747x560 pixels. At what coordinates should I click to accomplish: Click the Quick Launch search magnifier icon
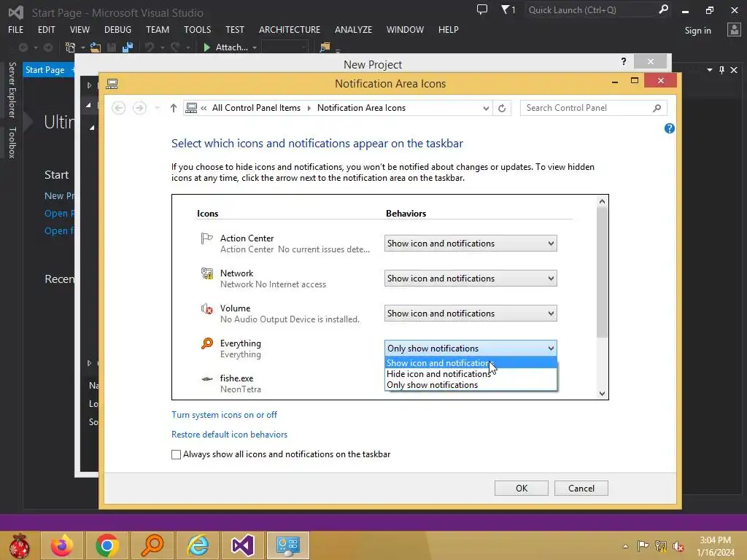[663, 9]
